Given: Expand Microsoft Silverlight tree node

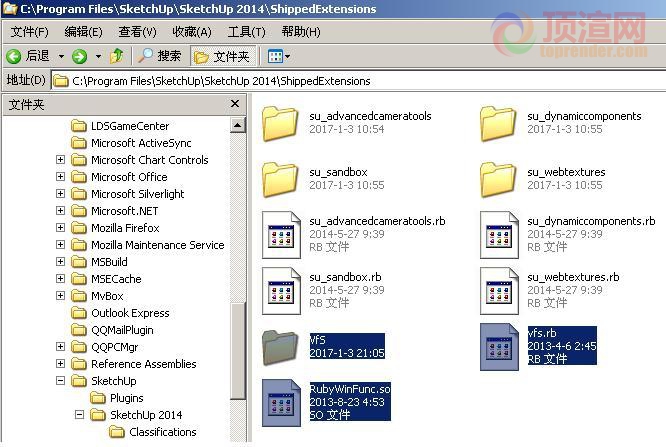Looking at the screenshot, I should click(x=61, y=194).
